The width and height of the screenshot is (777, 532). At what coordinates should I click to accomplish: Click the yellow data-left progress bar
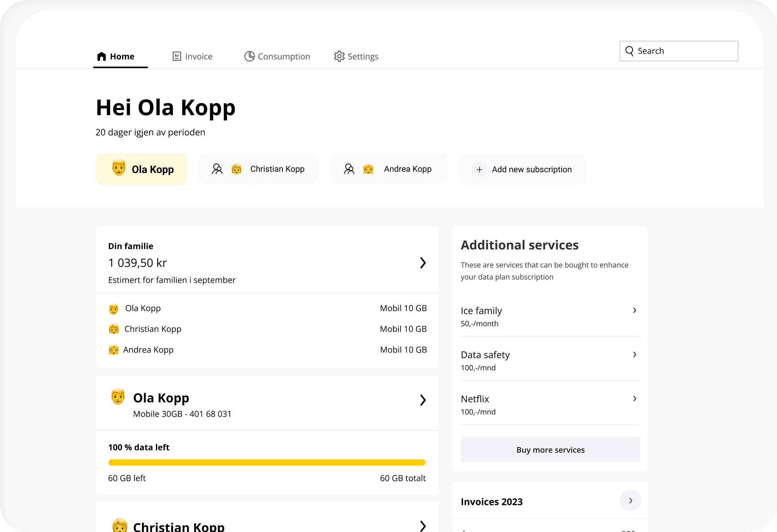tap(267, 463)
